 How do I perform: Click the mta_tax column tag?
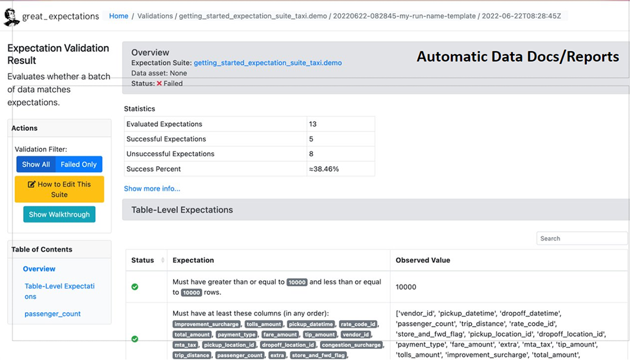(185, 345)
